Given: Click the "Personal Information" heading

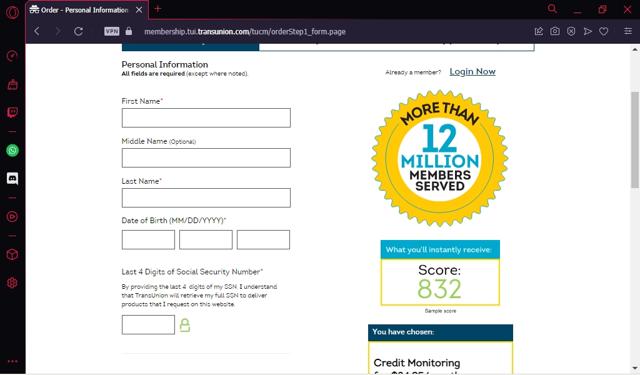Looking at the screenshot, I should click(x=165, y=64).
